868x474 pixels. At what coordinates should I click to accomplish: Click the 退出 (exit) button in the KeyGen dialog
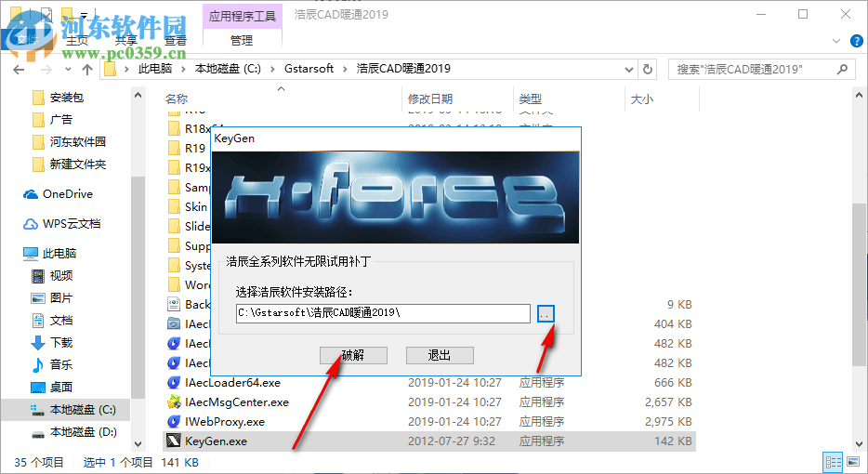440,355
